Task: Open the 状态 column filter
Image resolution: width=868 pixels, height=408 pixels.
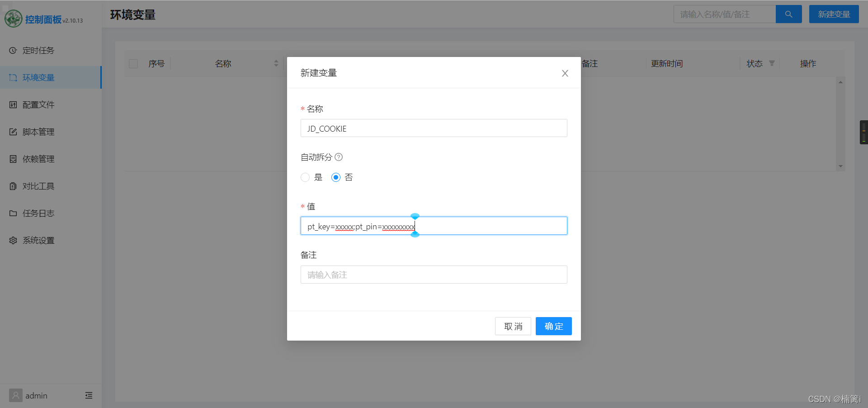Action: click(772, 63)
